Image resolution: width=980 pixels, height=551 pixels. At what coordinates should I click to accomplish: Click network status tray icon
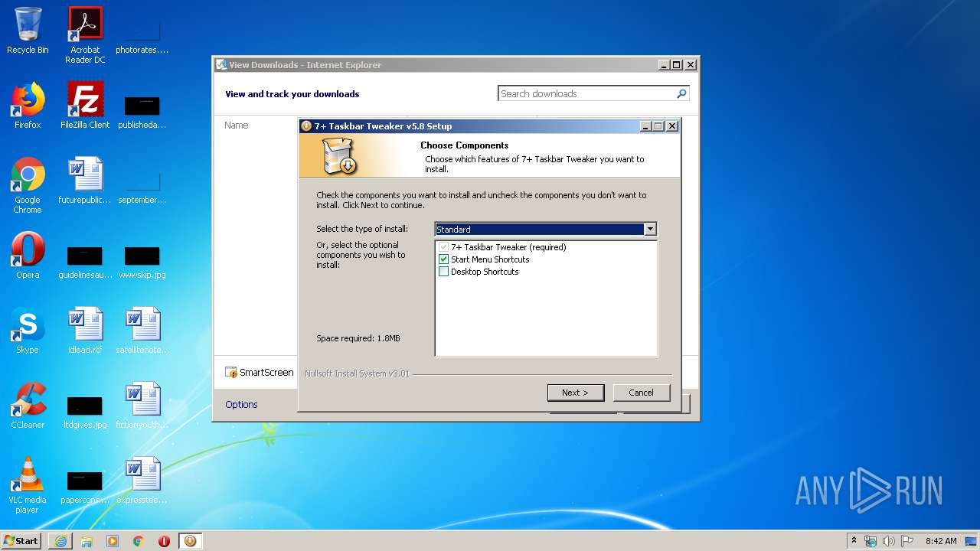pyautogui.click(x=871, y=541)
